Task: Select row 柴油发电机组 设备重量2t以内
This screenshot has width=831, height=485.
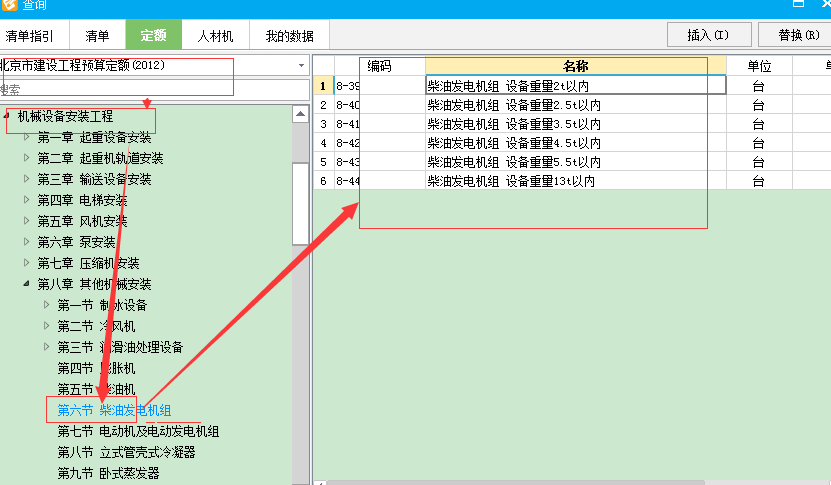Action: click(x=576, y=85)
